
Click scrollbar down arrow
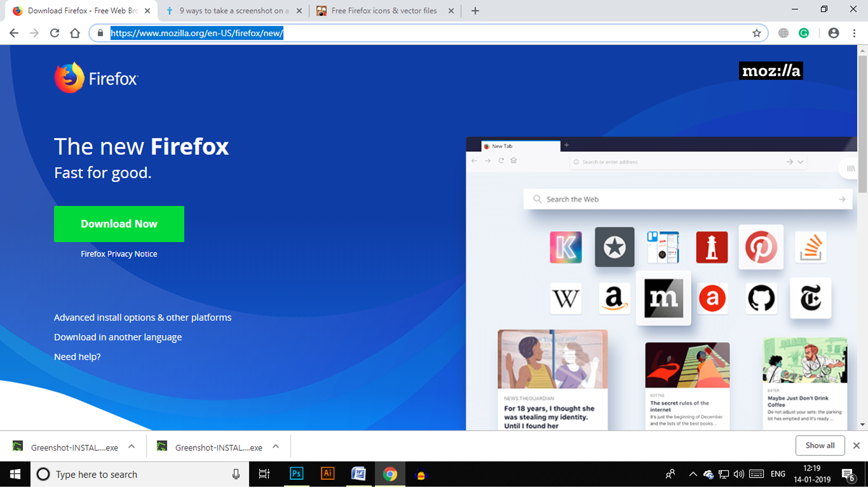point(863,425)
